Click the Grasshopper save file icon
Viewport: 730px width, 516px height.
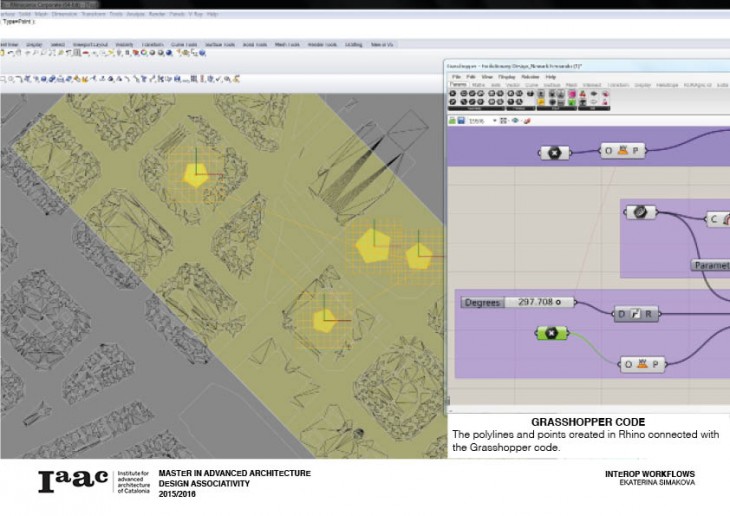(462, 120)
